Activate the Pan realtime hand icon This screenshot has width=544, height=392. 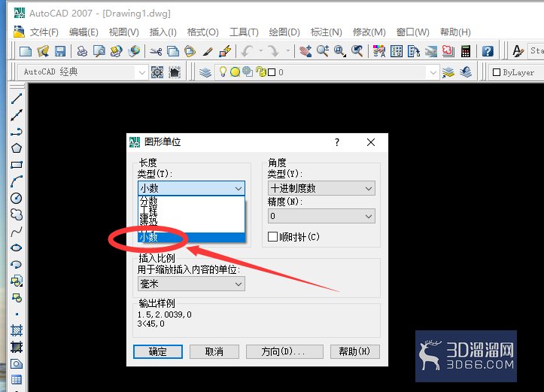305,51
